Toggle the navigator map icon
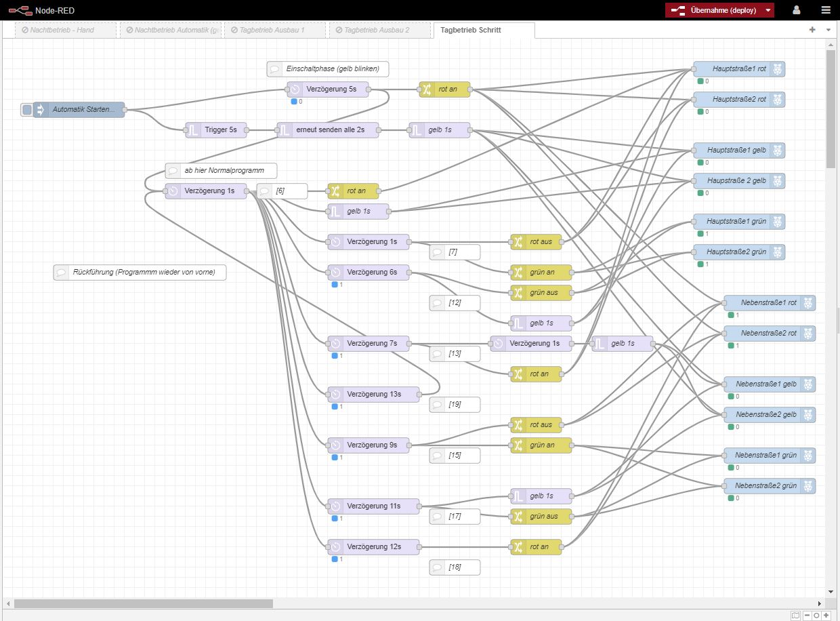The width and height of the screenshot is (840, 621). pyautogui.click(x=796, y=615)
